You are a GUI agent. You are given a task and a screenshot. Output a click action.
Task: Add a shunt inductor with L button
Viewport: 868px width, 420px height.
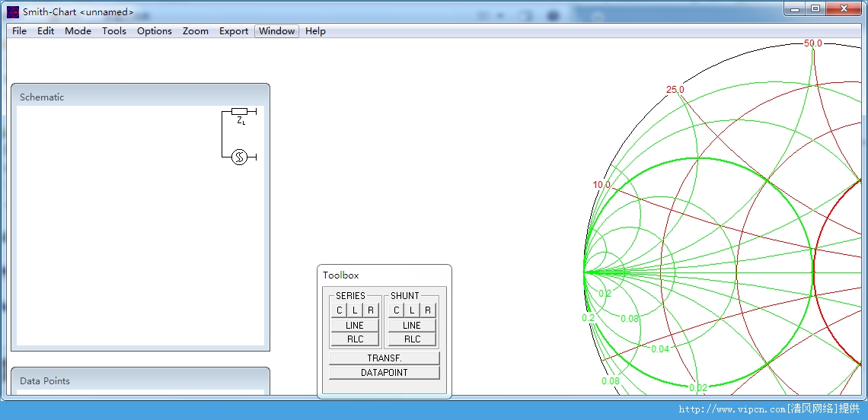pos(412,310)
